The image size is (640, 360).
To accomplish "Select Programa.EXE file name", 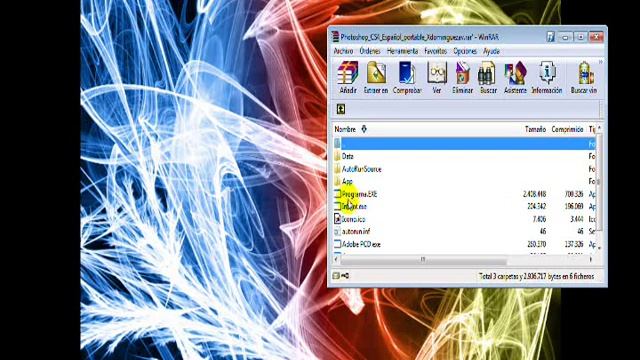I will pos(360,194).
